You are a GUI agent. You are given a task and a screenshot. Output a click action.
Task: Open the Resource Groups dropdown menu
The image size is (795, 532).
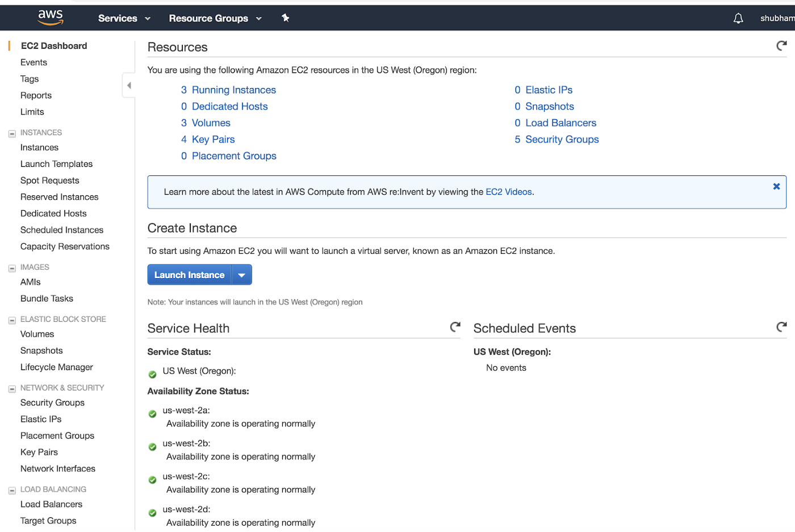215,18
